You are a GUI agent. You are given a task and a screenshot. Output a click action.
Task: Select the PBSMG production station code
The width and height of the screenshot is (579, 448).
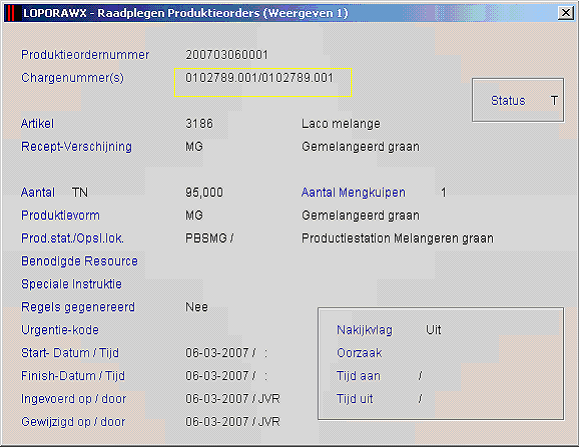pyautogui.click(x=206, y=238)
